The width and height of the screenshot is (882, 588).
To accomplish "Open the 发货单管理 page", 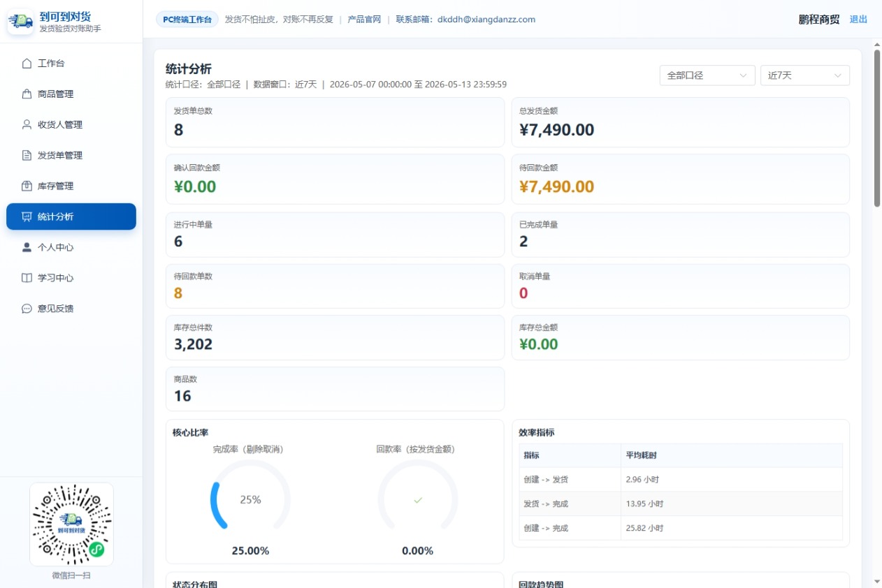I will [x=71, y=156].
